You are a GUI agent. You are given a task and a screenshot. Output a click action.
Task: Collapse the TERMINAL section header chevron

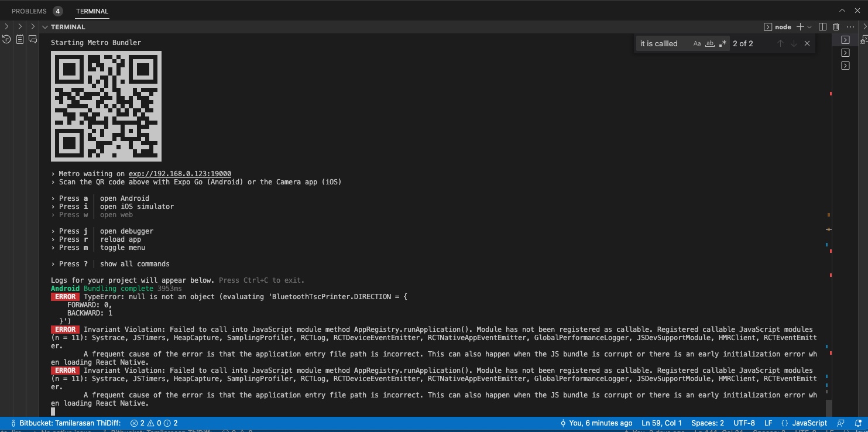click(45, 27)
